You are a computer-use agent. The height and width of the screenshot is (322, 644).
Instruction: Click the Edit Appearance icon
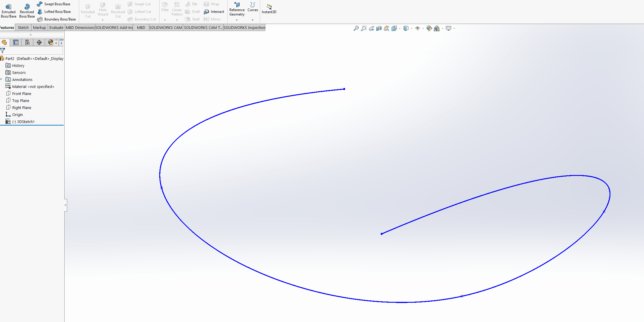[x=429, y=28]
